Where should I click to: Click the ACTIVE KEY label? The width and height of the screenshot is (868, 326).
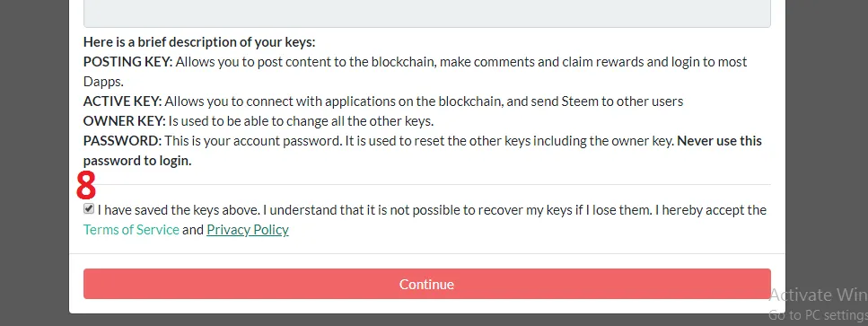122,101
